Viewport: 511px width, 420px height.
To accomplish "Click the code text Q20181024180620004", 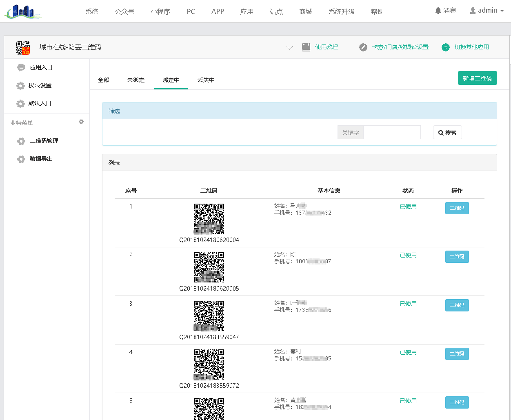I will [209, 240].
